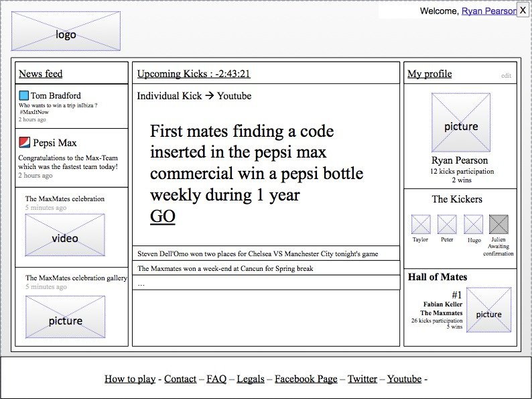Open Fabian Keller's Hall of Mates picture
The width and height of the screenshot is (532, 399).
click(x=488, y=310)
